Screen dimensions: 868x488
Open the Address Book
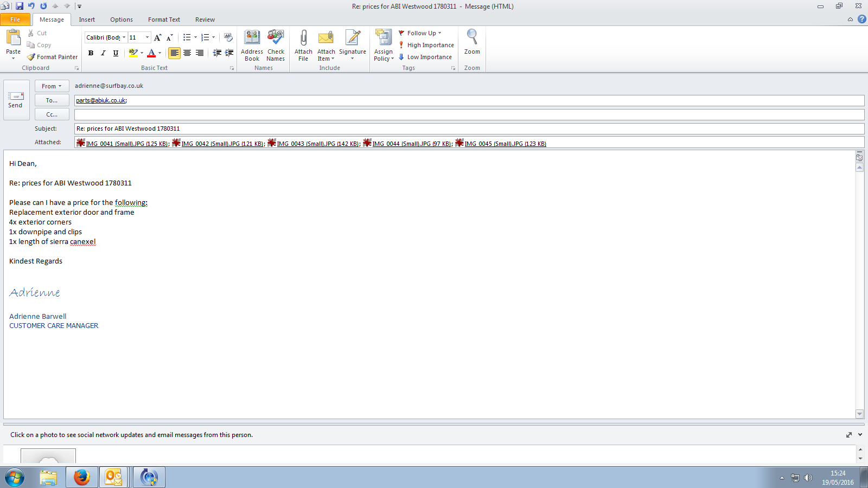pyautogui.click(x=252, y=46)
